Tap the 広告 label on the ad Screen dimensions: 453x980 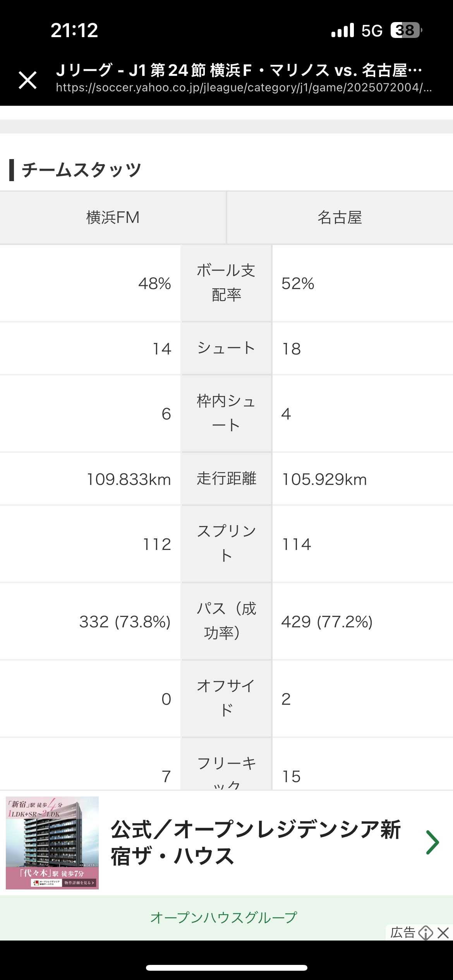(x=403, y=932)
